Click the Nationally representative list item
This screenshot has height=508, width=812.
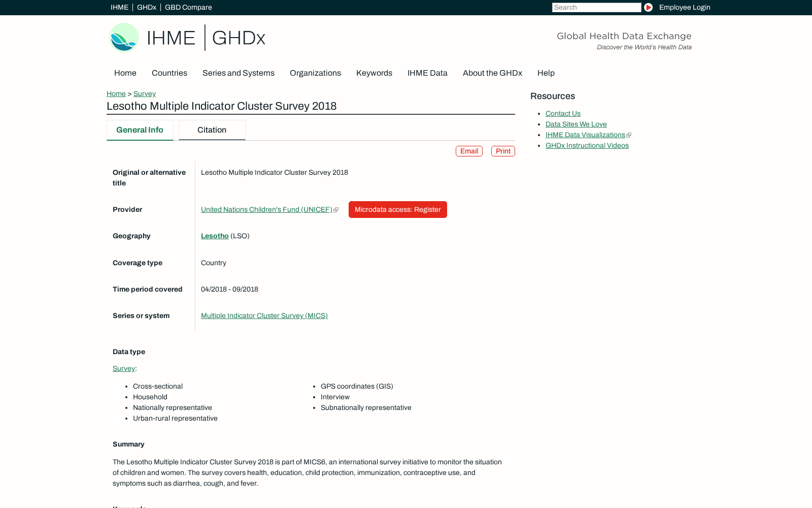coord(173,408)
